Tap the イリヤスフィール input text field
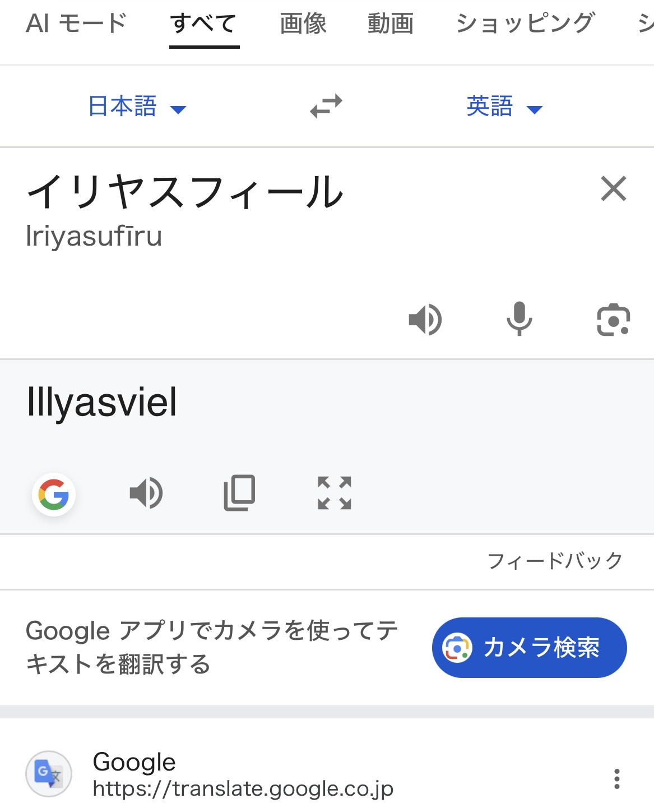This screenshot has height=812, width=654. point(185,192)
